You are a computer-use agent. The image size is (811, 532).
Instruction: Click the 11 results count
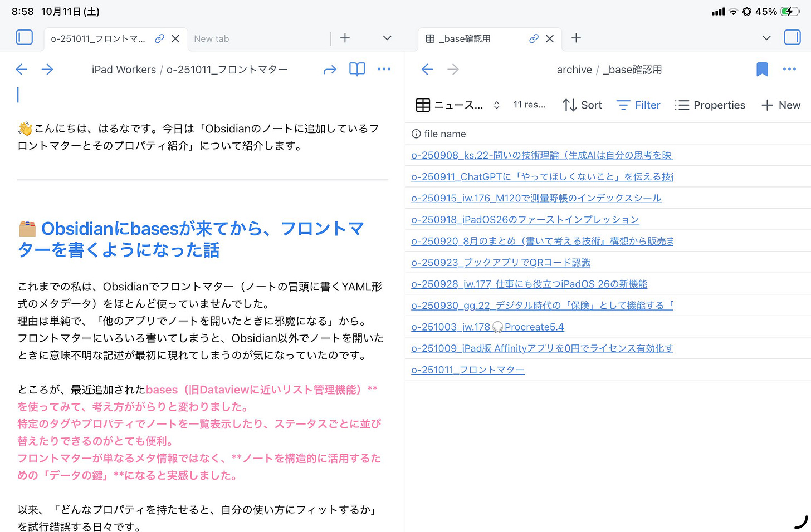point(529,105)
